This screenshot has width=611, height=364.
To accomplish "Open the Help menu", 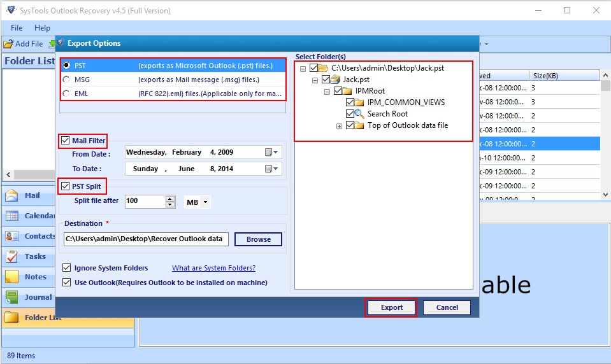I will coord(42,28).
